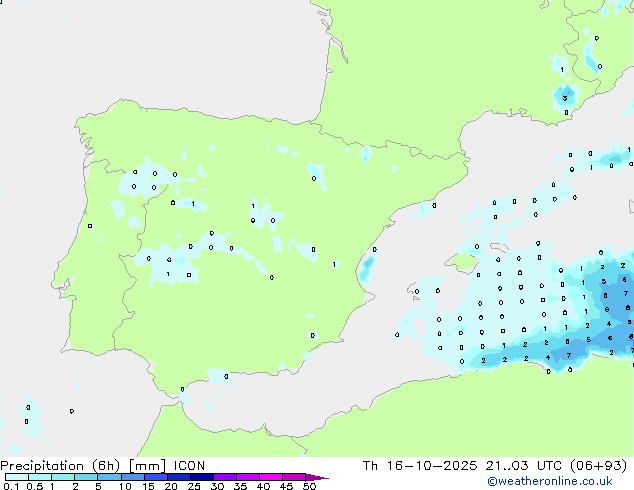Click the '15' legend scale label
This screenshot has width=634, height=490.
148,486
